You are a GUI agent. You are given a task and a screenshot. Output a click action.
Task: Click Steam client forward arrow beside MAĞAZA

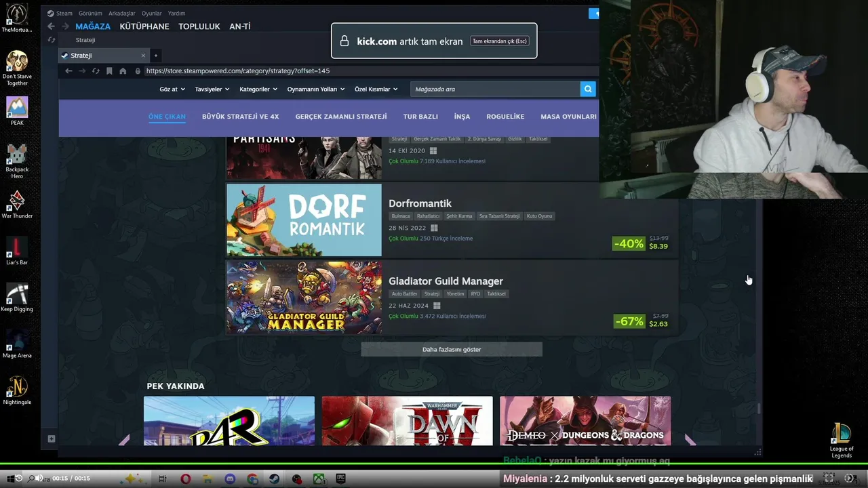[65, 26]
